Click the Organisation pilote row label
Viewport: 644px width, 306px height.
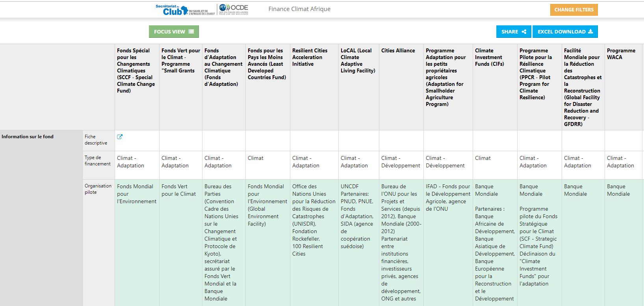[x=98, y=189]
